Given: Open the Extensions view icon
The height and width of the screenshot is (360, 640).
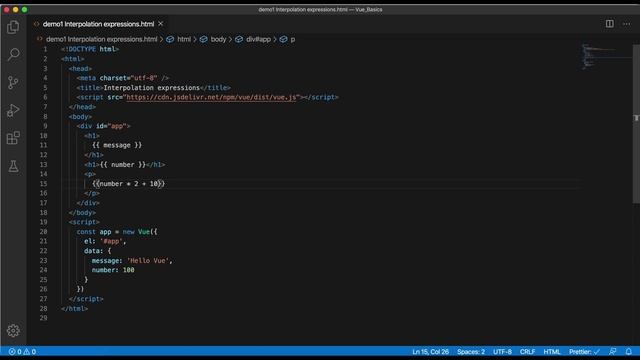Looking at the screenshot, I should [13, 138].
